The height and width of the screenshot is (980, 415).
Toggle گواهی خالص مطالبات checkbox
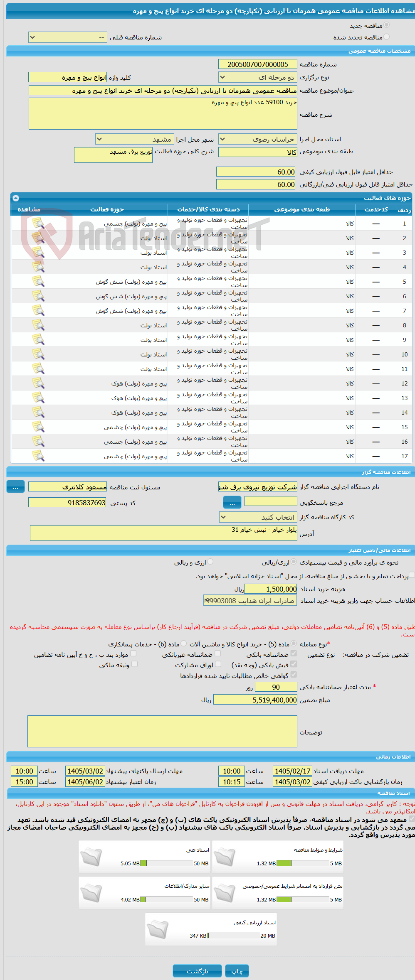point(294,675)
